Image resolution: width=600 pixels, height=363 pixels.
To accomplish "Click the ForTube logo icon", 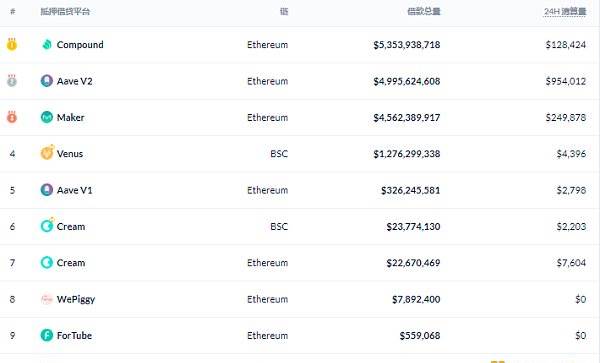I will coord(47,335).
